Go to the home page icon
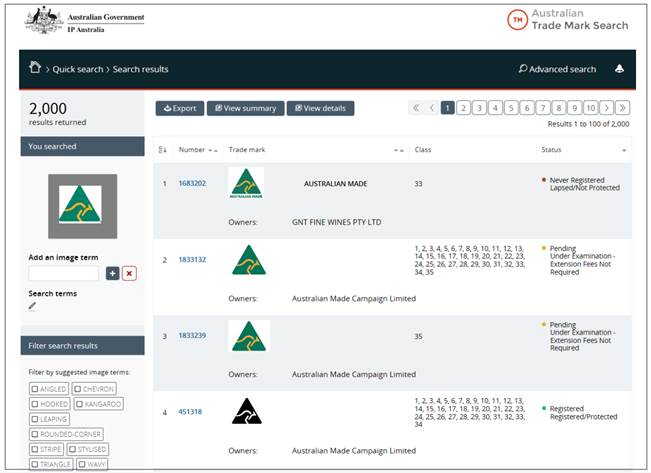The height and width of the screenshot is (473, 651). coord(35,67)
